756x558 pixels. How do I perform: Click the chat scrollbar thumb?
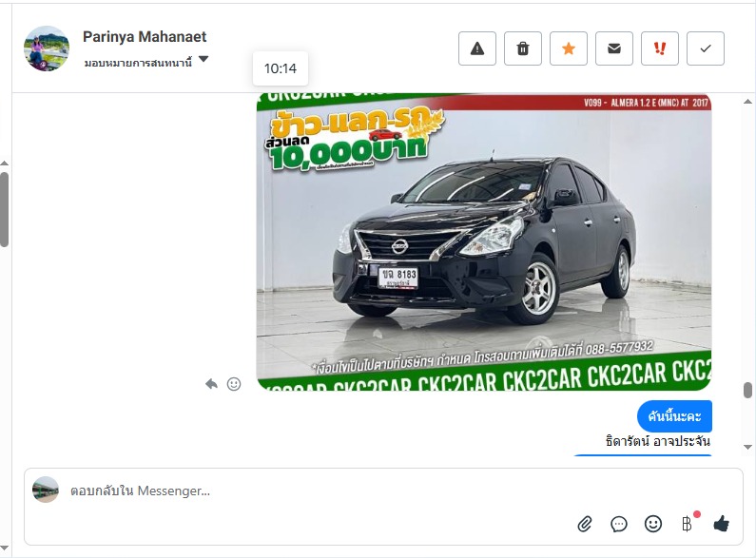pos(747,391)
